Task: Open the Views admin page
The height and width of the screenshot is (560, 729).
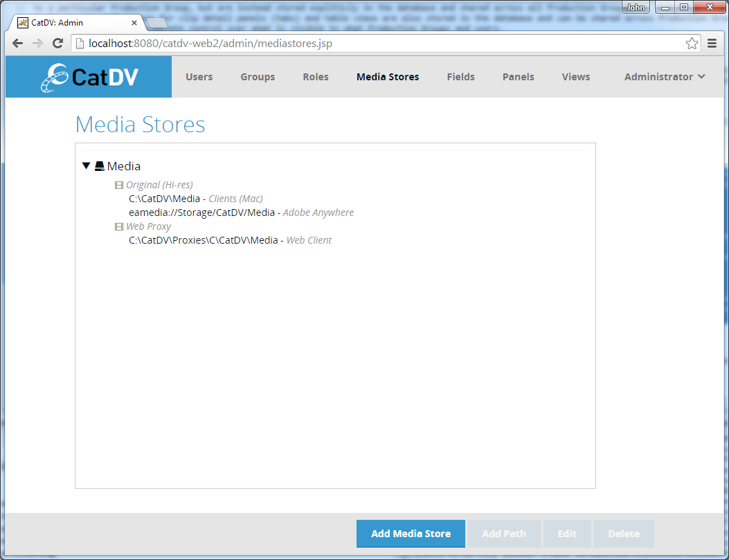Action: (x=576, y=77)
